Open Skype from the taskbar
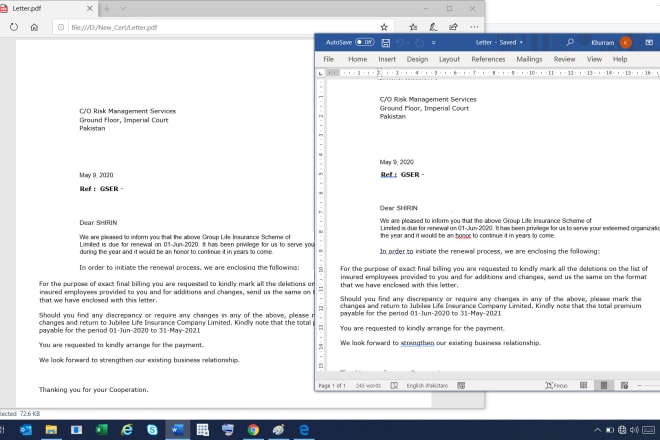Image resolution: width=660 pixels, height=440 pixels. (152, 430)
